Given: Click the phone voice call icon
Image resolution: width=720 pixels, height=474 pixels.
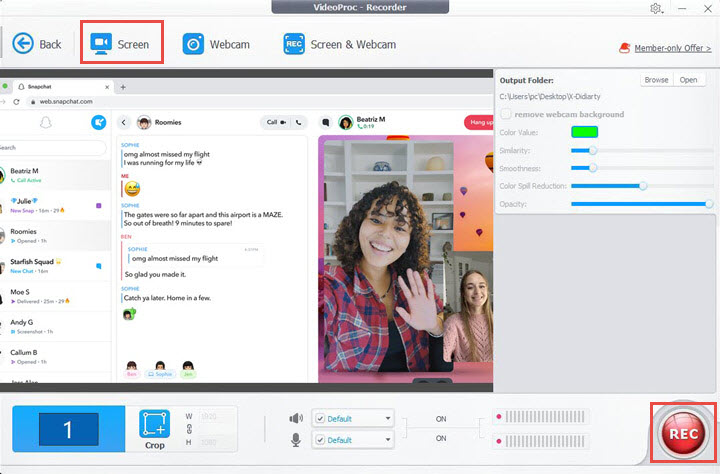Looking at the screenshot, I should (x=298, y=122).
